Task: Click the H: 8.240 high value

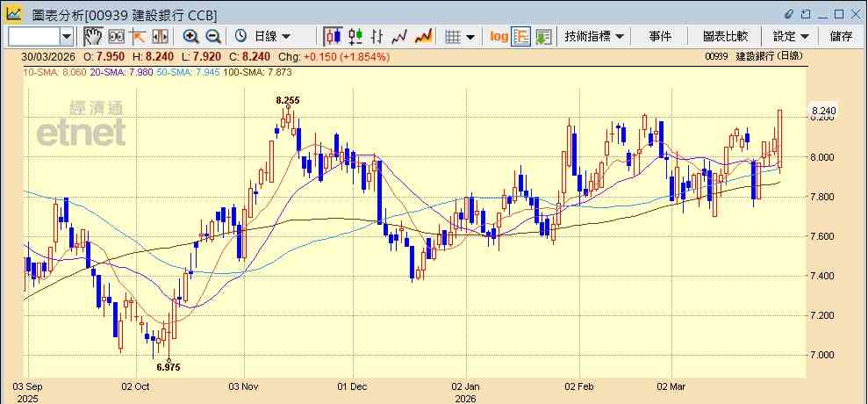Action: (153, 56)
